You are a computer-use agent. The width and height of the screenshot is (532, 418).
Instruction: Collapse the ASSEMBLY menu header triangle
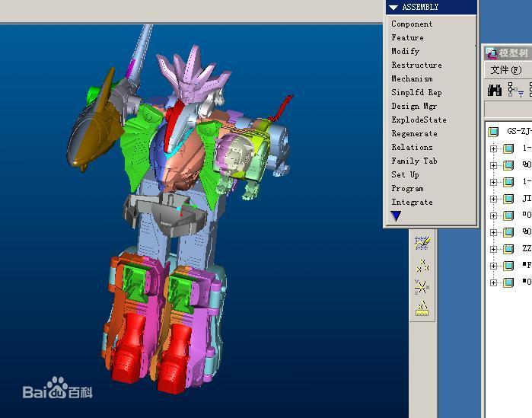click(393, 7)
